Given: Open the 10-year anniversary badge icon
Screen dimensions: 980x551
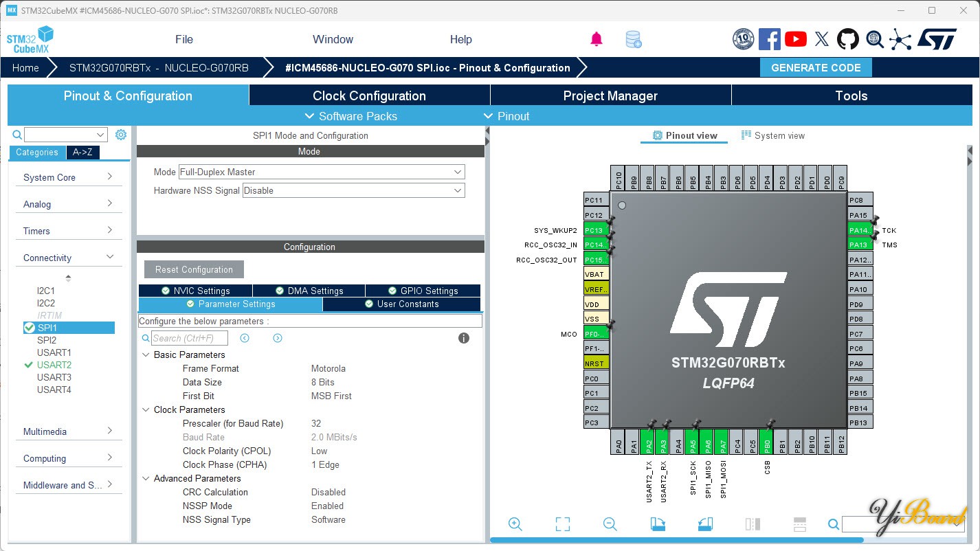Looking at the screenshot, I should 744,39.
